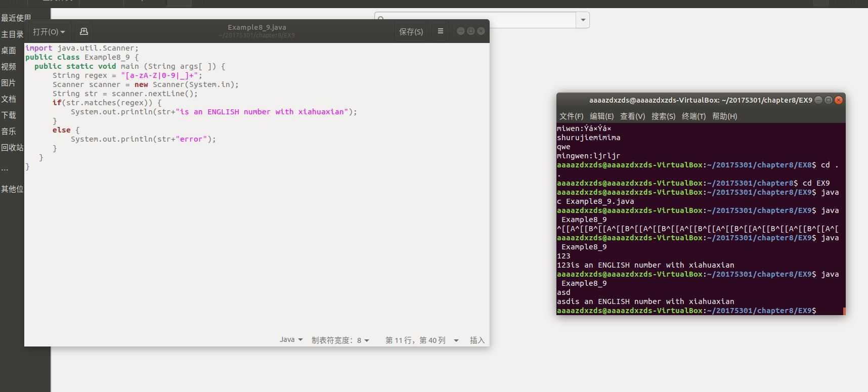Open 视频 folder in sidebar

(9, 67)
